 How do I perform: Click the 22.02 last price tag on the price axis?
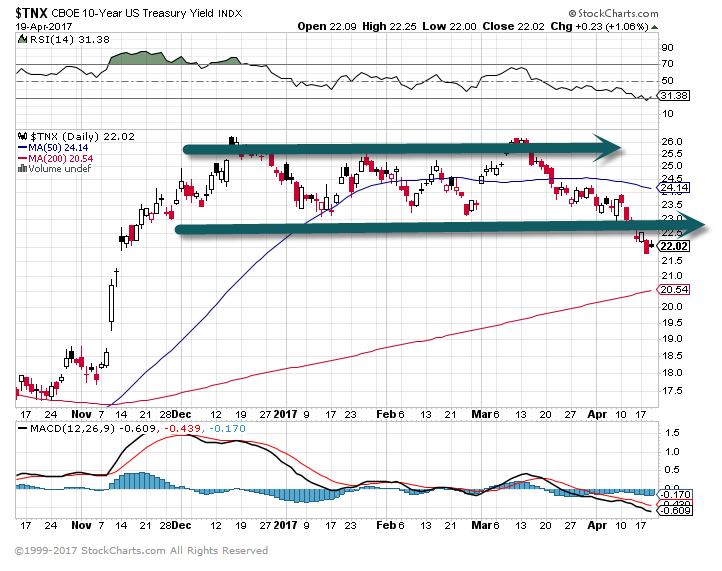(674, 246)
